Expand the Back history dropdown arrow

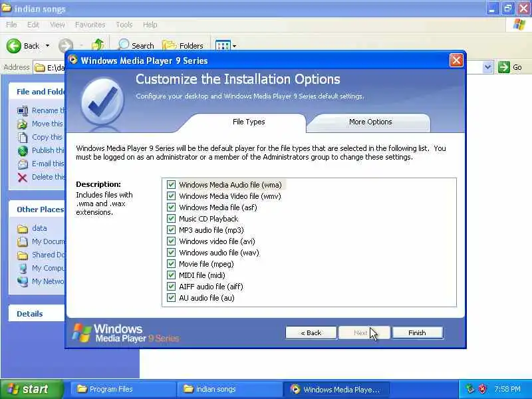pyautogui.click(x=47, y=46)
